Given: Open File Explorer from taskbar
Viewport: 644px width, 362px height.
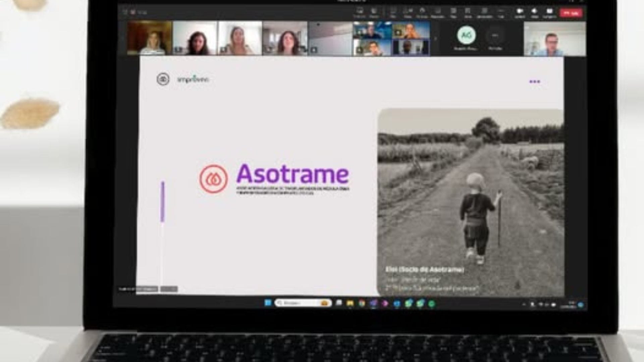Looking at the screenshot, I should coord(350,303).
